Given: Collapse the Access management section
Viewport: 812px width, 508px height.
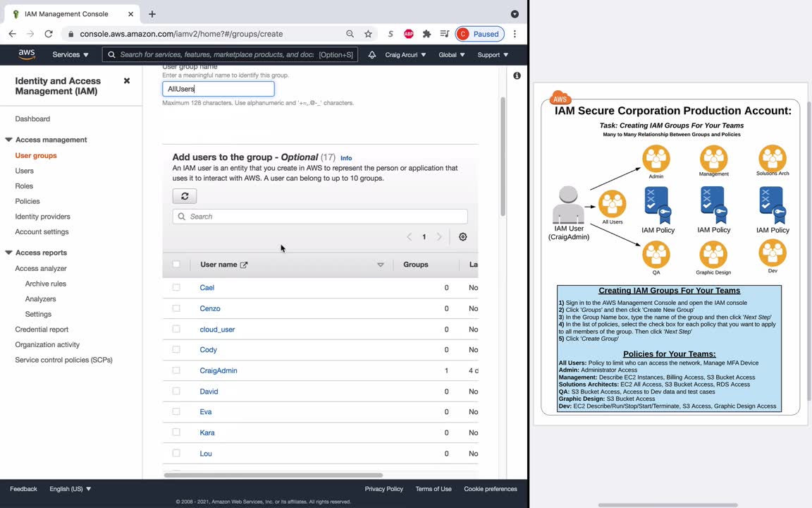Looking at the screenshot, I should (x=8, y=140).
